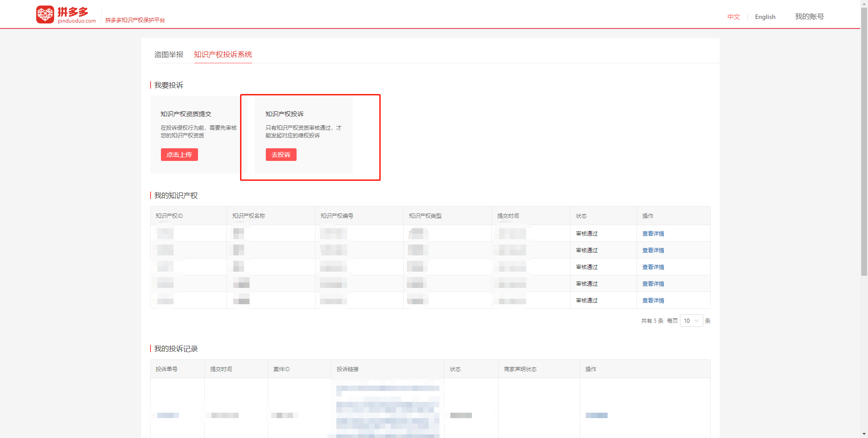Click 知识产权投诉 card title
Image resolution: width=868 pixels, height=438 pixels.
pos(284,114)
